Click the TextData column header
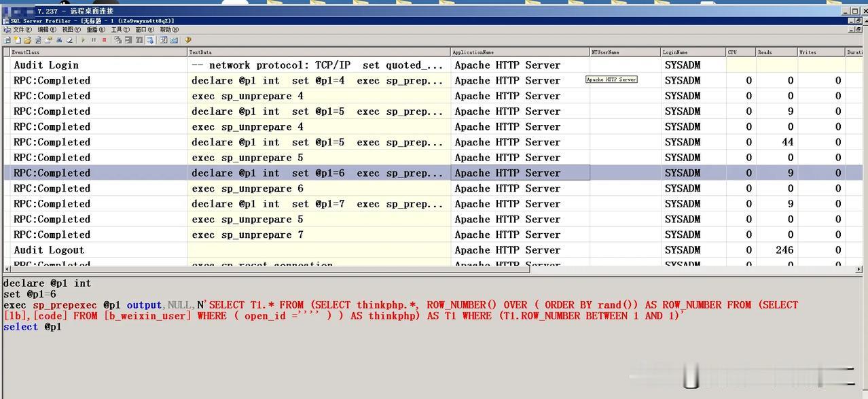The image size is (868, 399). tap(319, 52)
